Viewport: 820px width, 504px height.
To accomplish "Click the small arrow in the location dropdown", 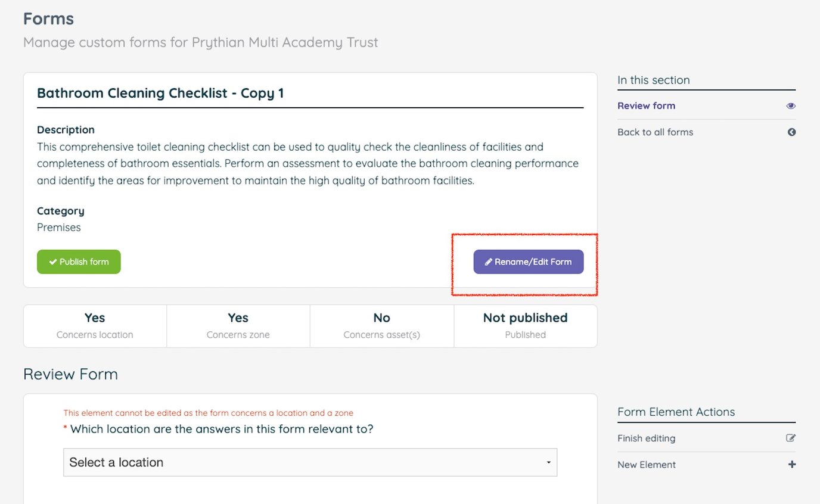I will (548, 463).
